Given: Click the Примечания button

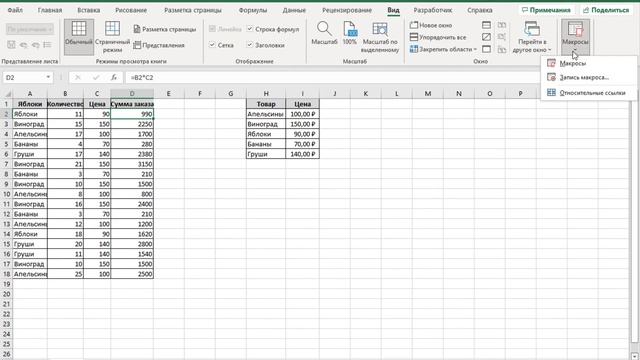Looking at the screenshot, I should pyautogui.click(x=546, y=10).
